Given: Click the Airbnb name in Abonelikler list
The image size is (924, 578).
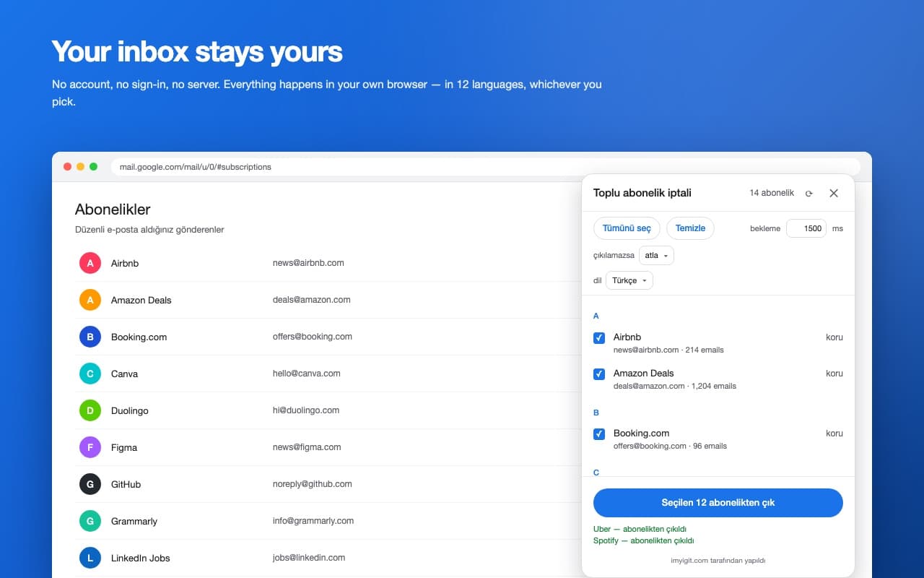Looking at the screenshot, I should tap(125, 264).
